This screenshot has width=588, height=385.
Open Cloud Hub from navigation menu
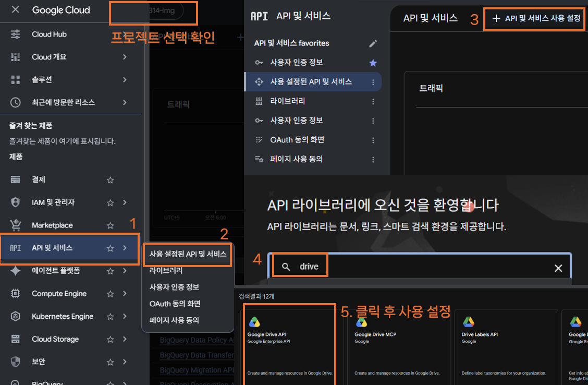coord(70,34)
